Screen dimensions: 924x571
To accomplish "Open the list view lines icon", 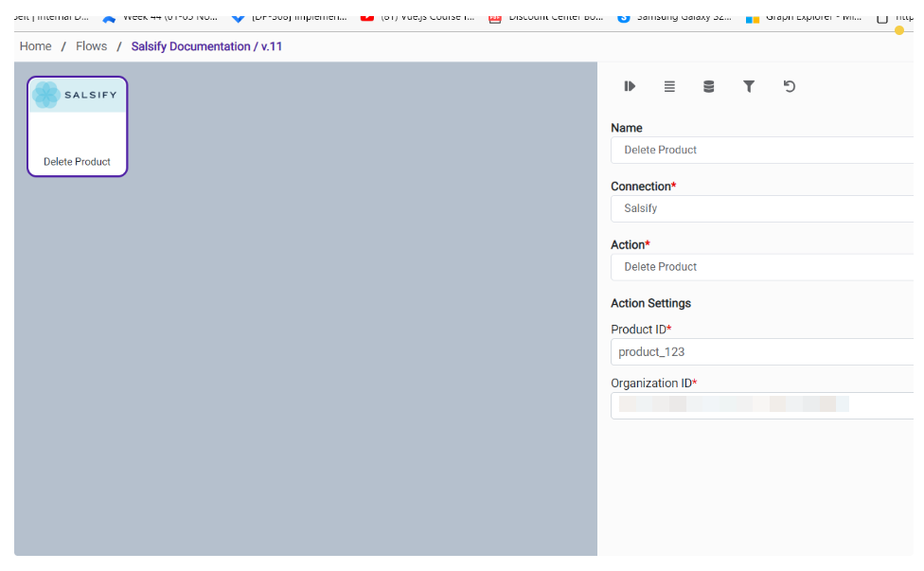I will [x=669, y=86].
